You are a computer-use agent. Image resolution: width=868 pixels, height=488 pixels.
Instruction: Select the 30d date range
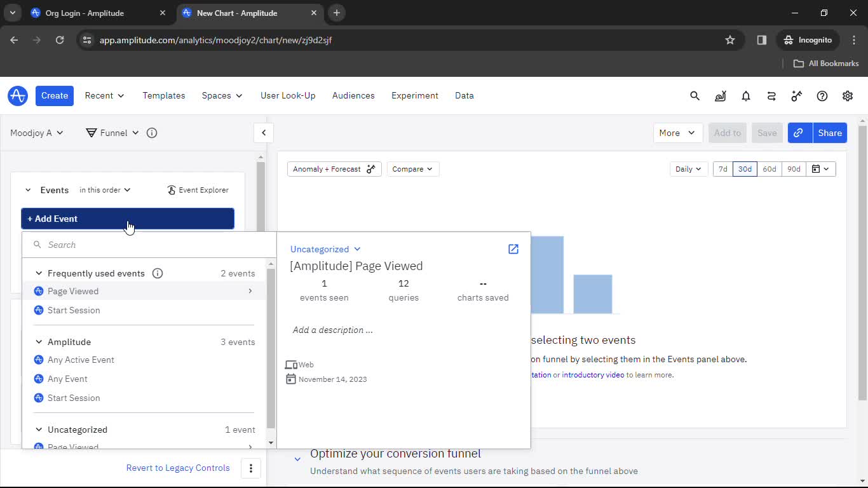[745, 169]
